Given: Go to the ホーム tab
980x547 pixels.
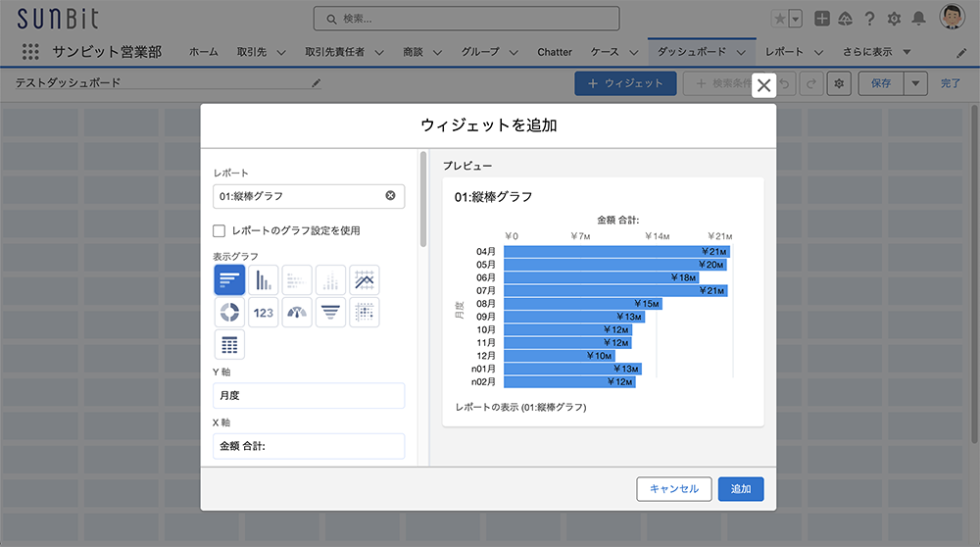Looking at the screenshot, I should (x=204, y=52).
